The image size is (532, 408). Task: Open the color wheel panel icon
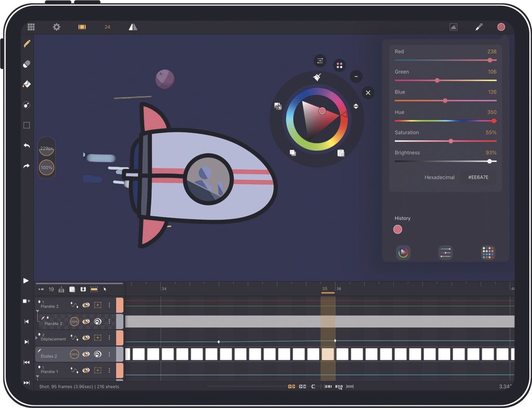pos(403,253)
